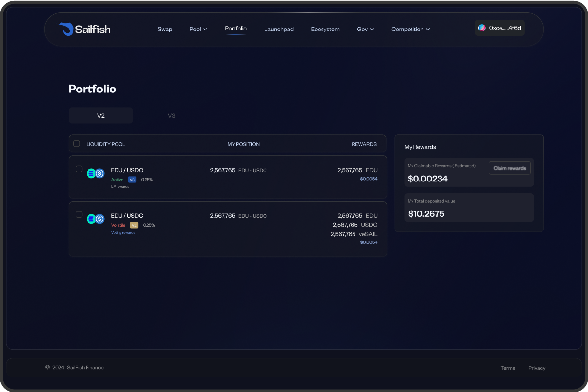Click EDU token icon in Volatile pool row

[91, 219]
